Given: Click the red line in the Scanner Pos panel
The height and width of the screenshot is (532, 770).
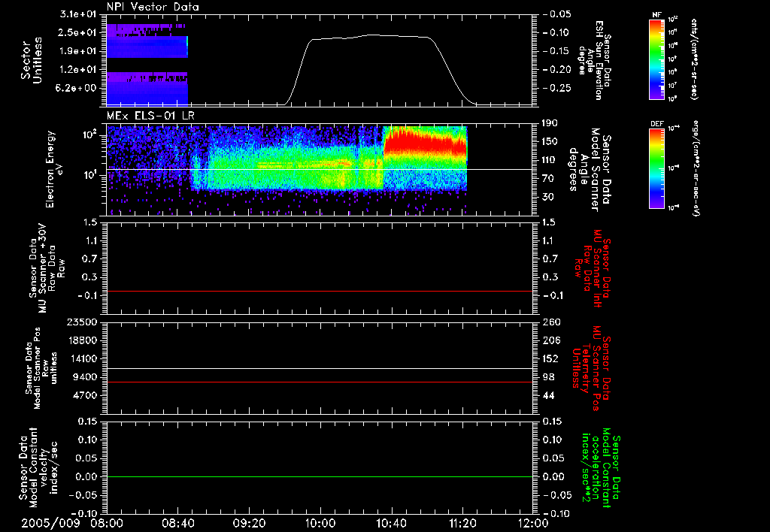Looking at the screenshot, I should [x=319, y=382].
